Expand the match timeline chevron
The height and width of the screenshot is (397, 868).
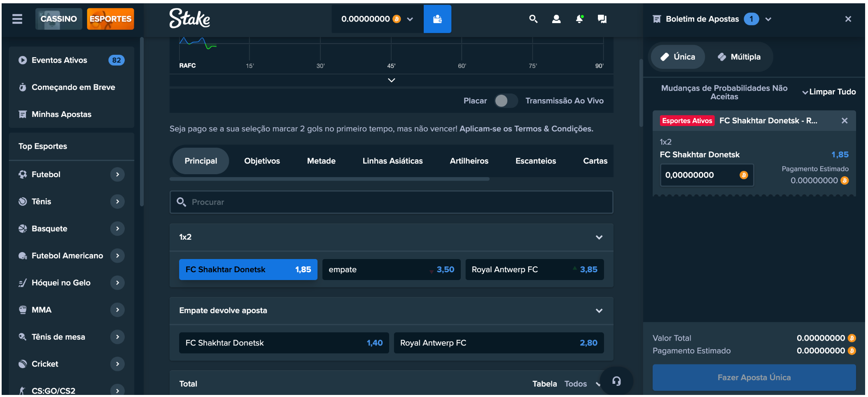(392, 80)
